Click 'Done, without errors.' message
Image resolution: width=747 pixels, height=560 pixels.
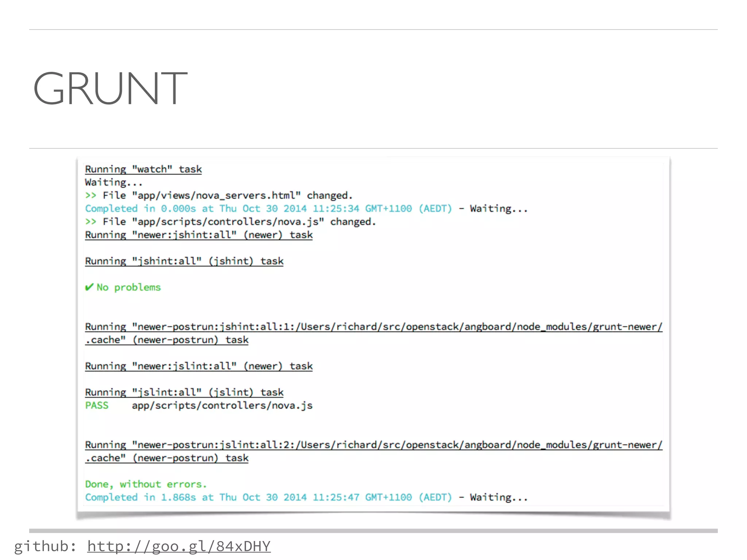(146, 484)
